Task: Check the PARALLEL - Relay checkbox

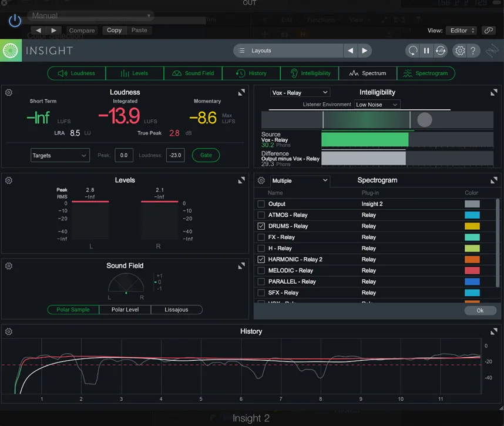Action: (261, 281)
